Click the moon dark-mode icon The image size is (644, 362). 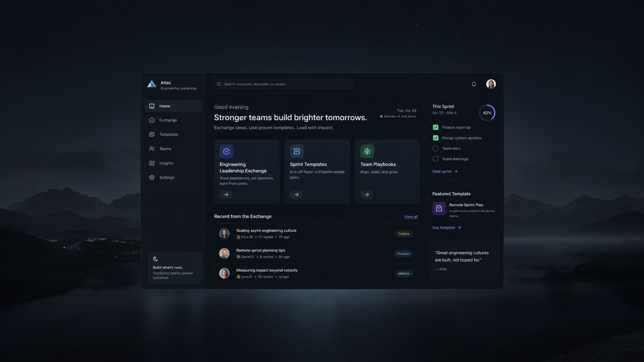(155, 259)
